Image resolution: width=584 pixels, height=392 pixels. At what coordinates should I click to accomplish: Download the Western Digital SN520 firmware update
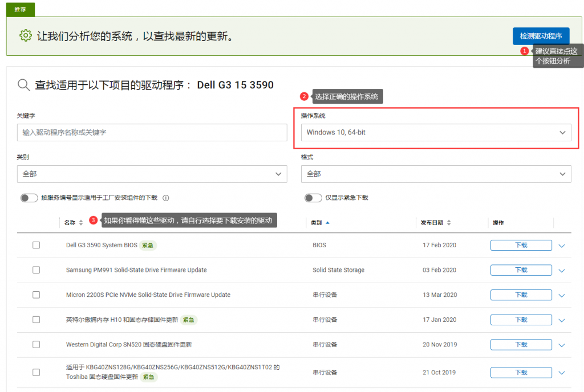521,345
